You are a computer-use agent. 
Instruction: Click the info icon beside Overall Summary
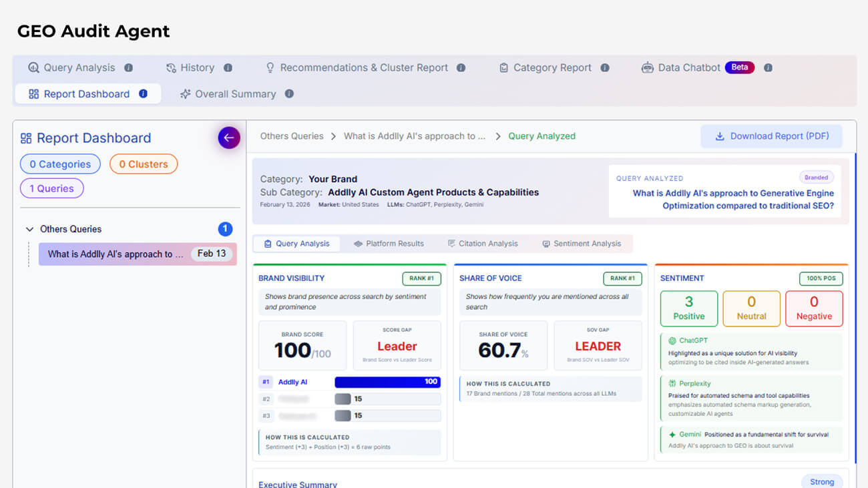click(289, 93)
